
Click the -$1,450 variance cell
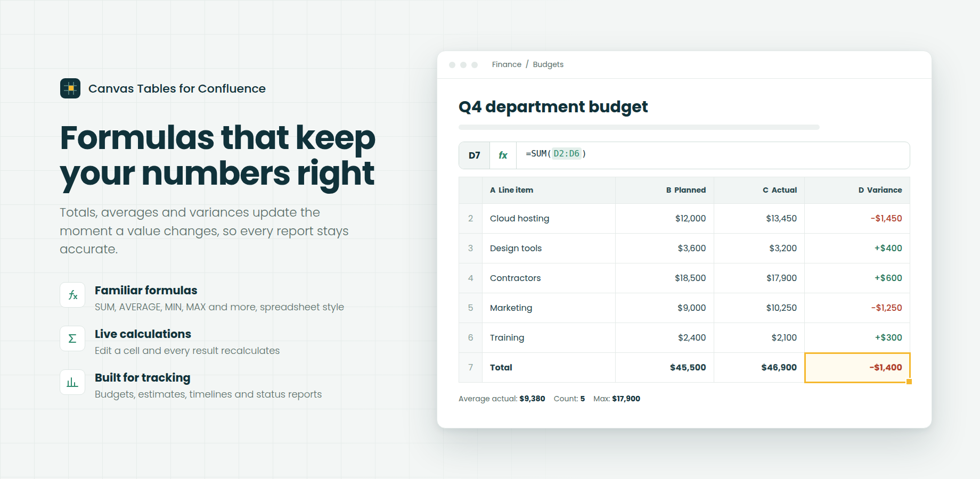[857, 218]
